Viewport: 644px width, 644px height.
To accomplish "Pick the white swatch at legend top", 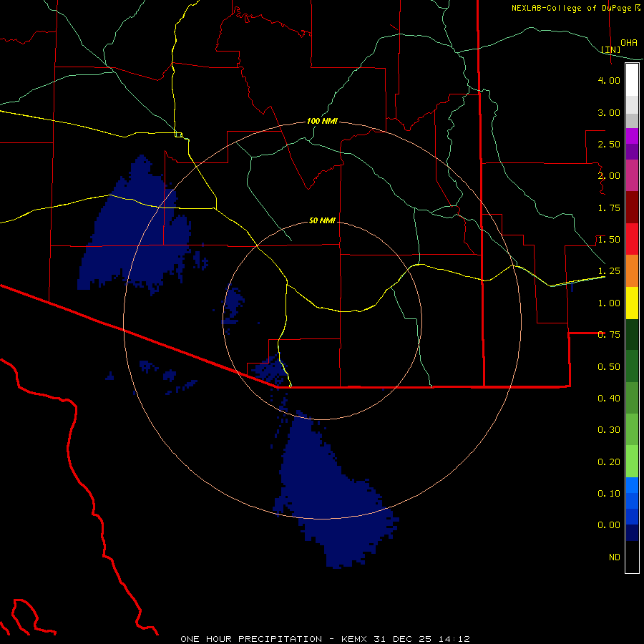I will pyautogui.click(x=632, y=79).
